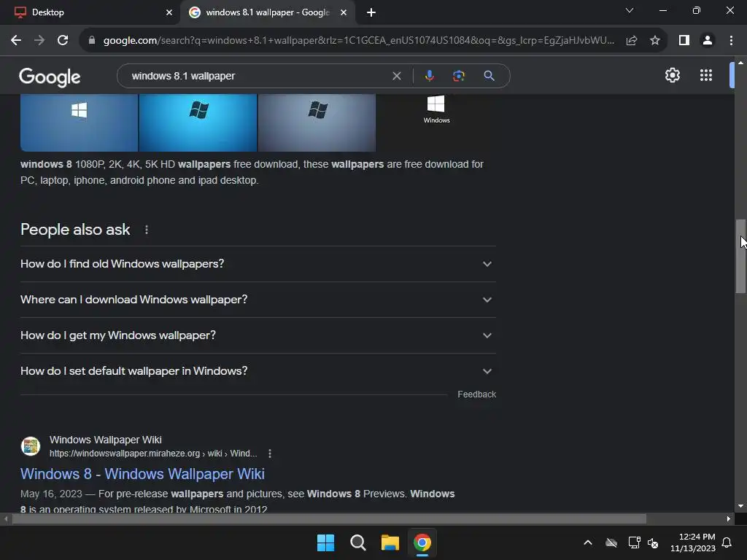The image size is (747, 560).
Task: Open a new browser tab
Action: point(371,12)
